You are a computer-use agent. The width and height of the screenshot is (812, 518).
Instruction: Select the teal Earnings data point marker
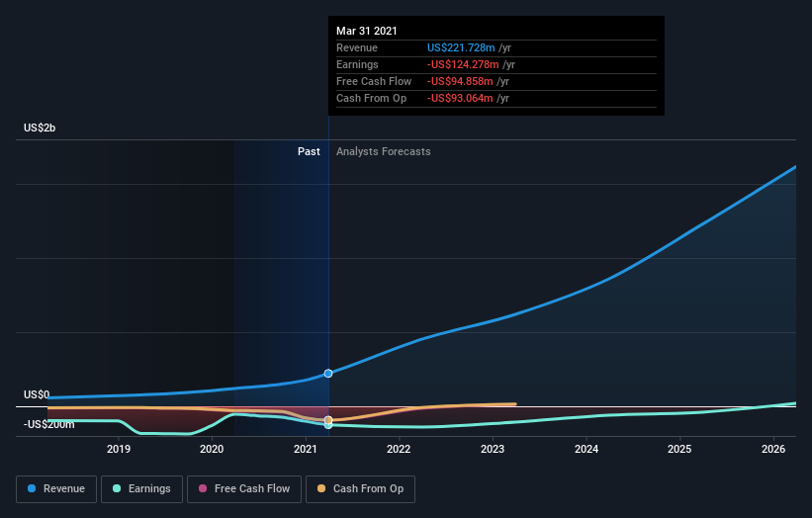[328, 425]
